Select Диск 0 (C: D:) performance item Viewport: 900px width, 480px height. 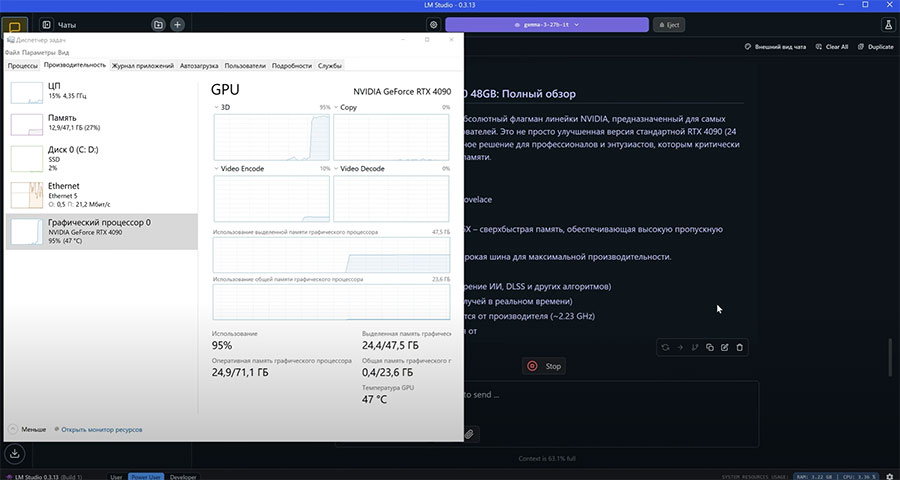(101, 158)
